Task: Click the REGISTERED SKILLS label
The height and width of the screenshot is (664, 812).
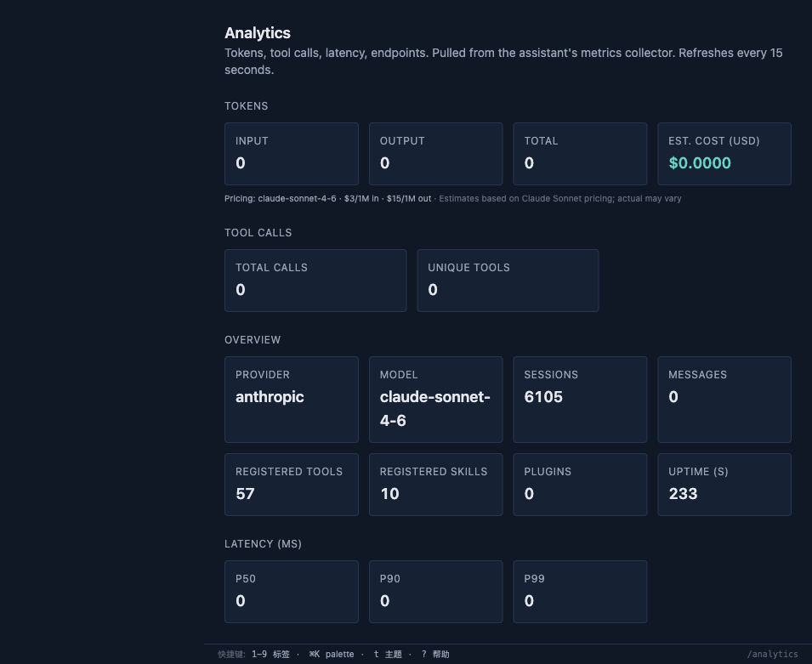Action: (434, 472)
